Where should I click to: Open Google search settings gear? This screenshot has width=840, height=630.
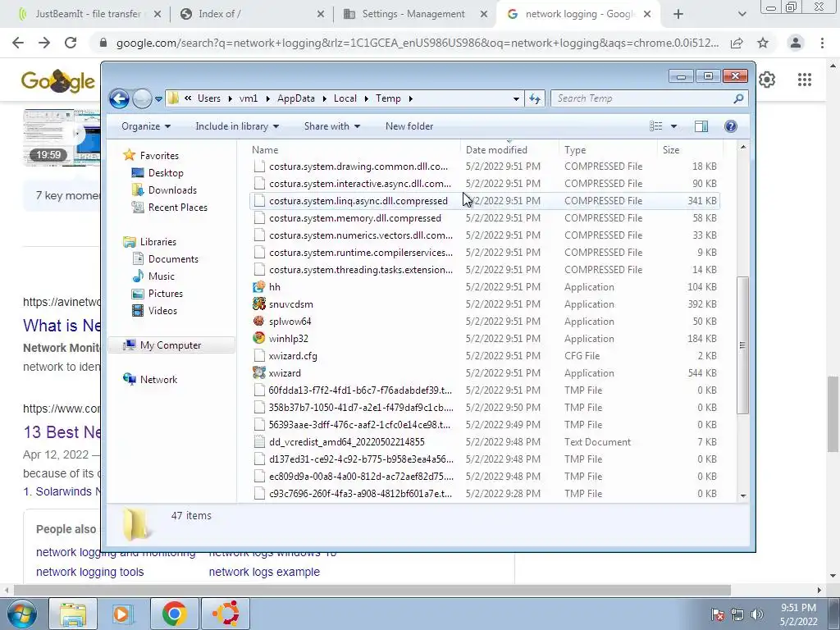click(767, 80)
